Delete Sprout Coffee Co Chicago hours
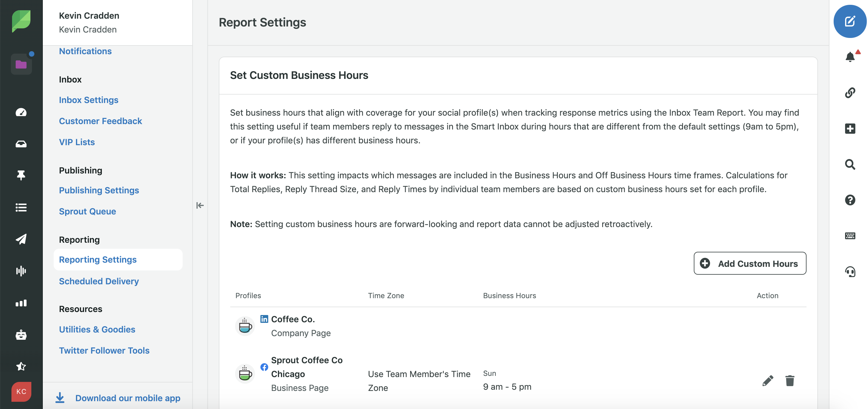This screenshot has height=409, width=868. 790,381
